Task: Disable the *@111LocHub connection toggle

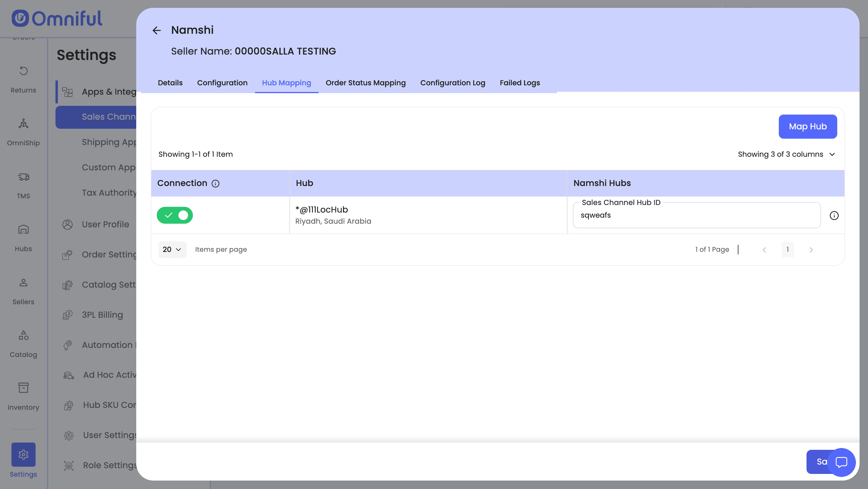Action: (x=175, y=215)
